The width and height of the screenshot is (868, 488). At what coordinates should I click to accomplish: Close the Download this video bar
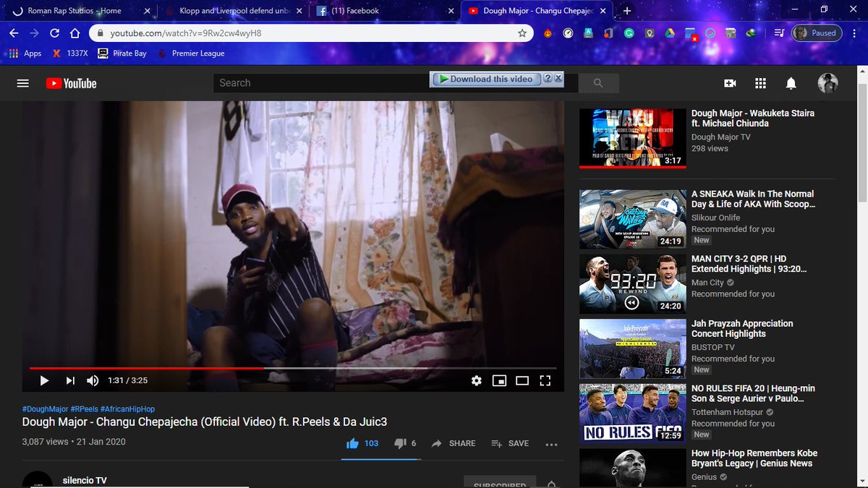558,79
